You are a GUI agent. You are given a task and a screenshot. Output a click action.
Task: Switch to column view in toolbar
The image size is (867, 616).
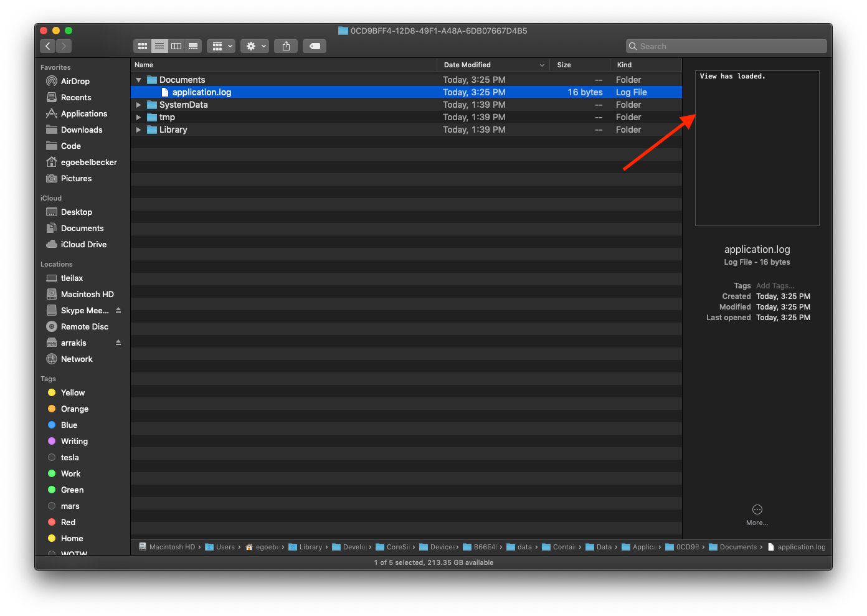tap(176, 46)
